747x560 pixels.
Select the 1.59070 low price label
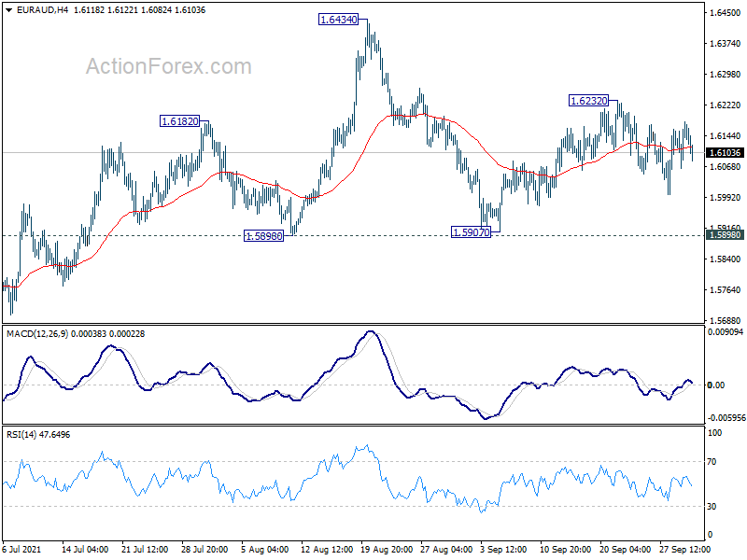coord(471,232)
